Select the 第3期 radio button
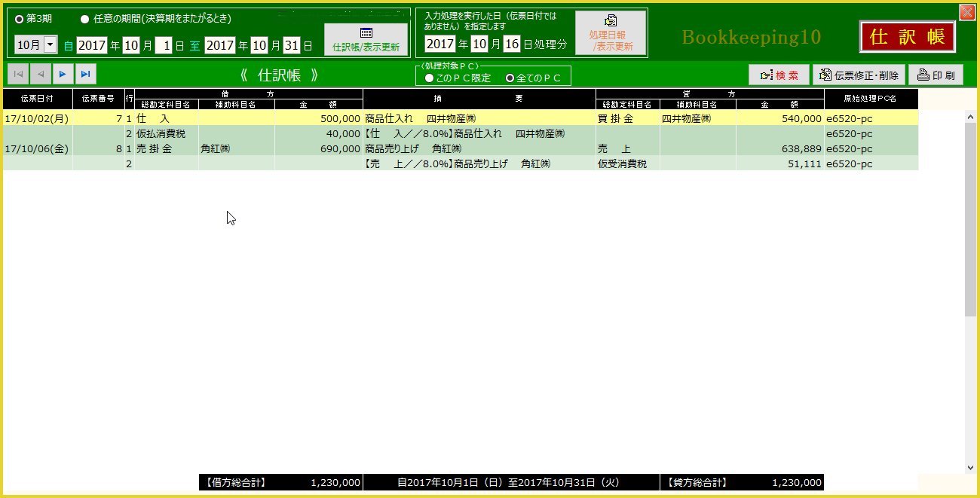Screen dimensions: 980x498 pos(20,19)
